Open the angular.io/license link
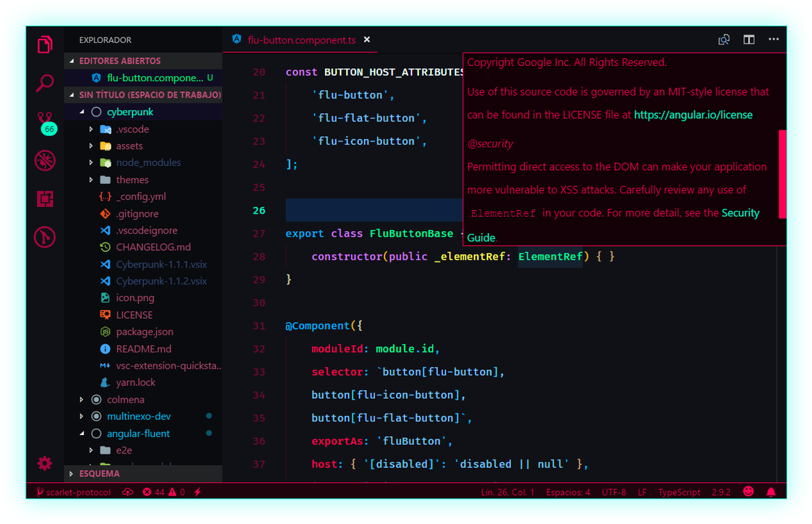 click(x=693, y=114)
